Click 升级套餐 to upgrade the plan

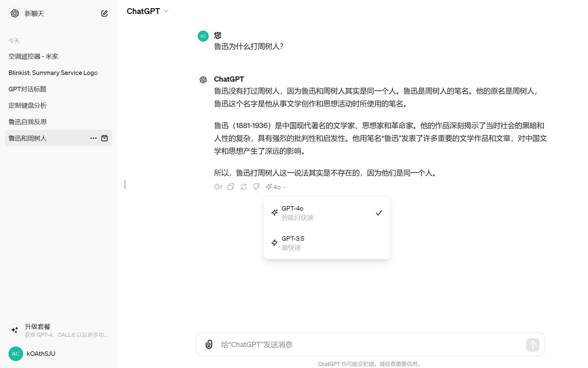point(38,326)
